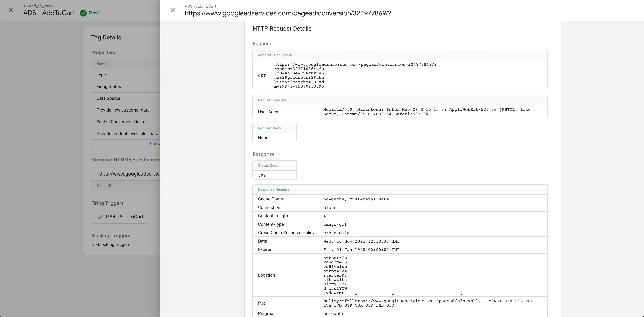Click the Date header value
Image resolution: width=644 pixels, height=317 pixels.
click(361, 241)
